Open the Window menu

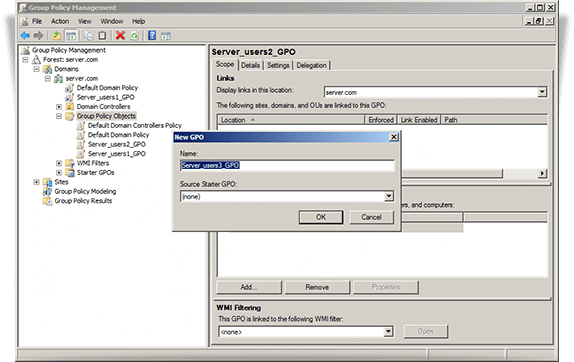[x=112, y=21]
